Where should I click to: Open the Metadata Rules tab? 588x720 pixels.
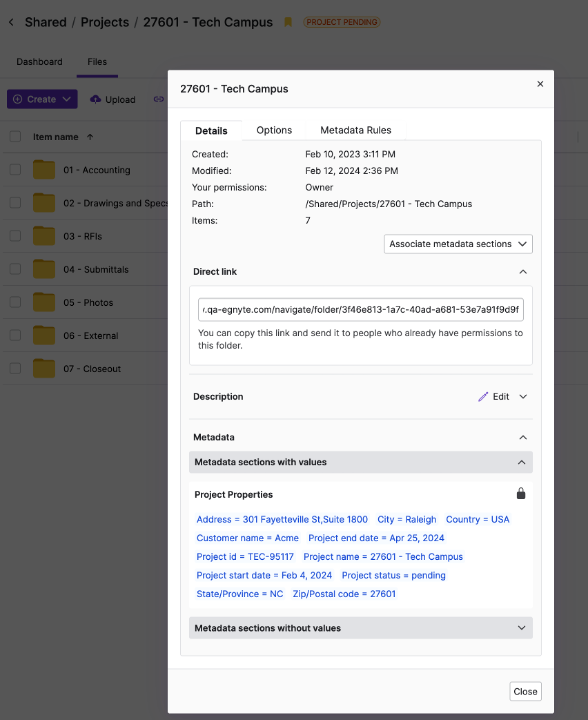(356, 130)
